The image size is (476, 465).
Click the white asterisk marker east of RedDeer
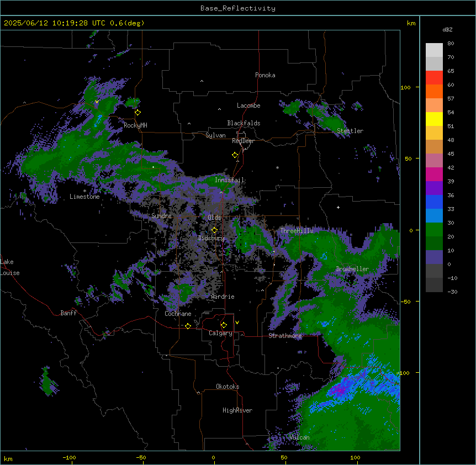277,167
